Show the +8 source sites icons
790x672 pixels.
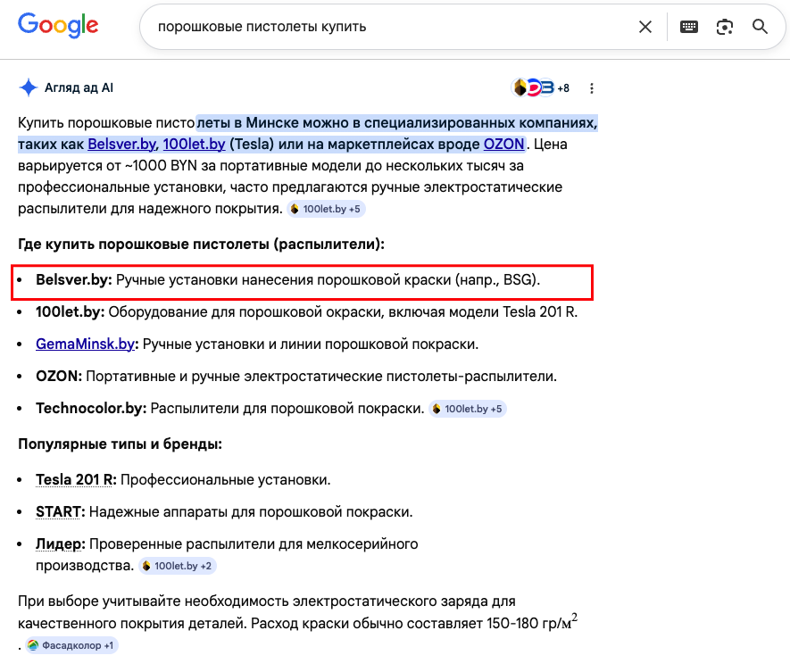click(541, 87)
